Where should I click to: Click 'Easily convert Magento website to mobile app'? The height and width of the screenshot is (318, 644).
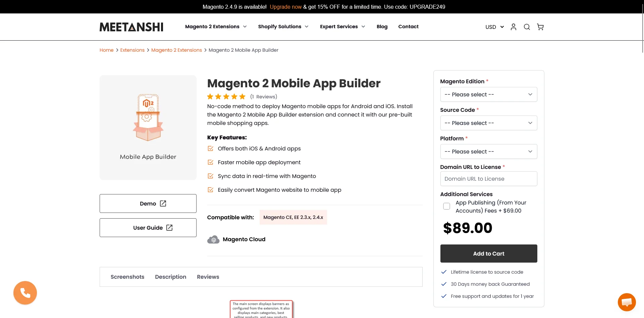(x=280, y=190)
